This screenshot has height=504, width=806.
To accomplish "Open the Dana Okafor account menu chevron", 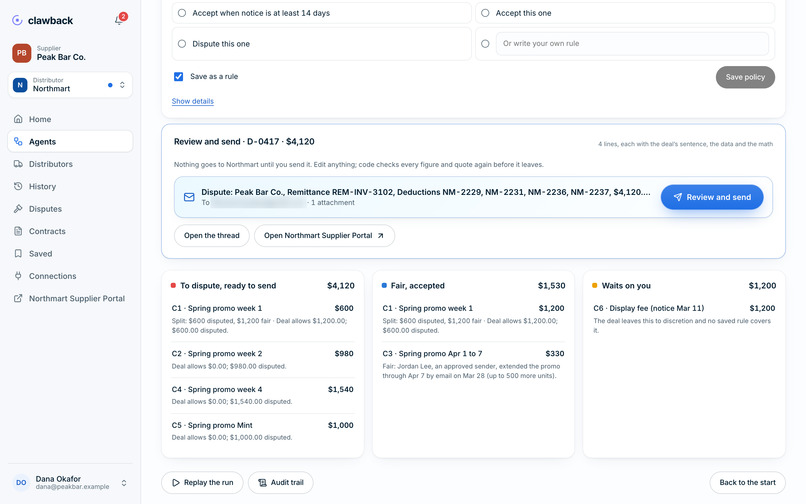I will click(x=124, y=483).
